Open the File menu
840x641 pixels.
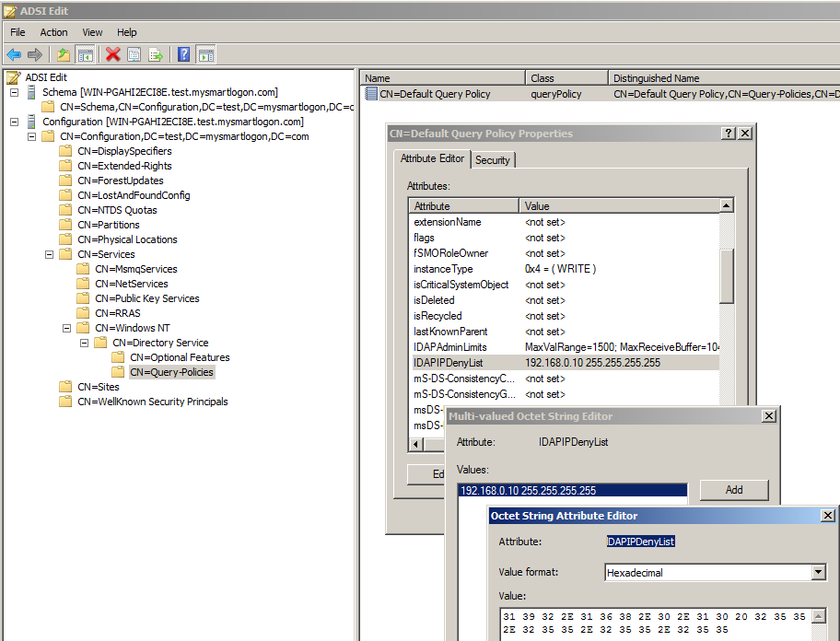pyautogui.click(x=17, y=32)
